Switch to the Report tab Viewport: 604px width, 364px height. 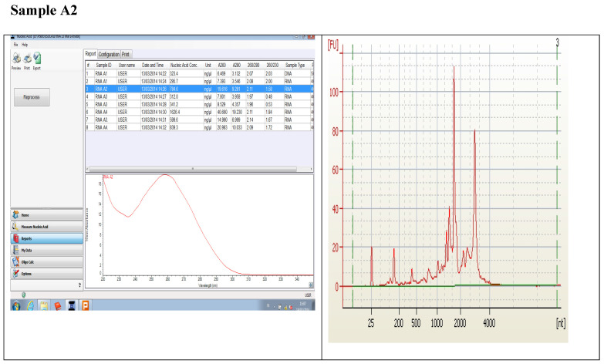coord(90,54)
